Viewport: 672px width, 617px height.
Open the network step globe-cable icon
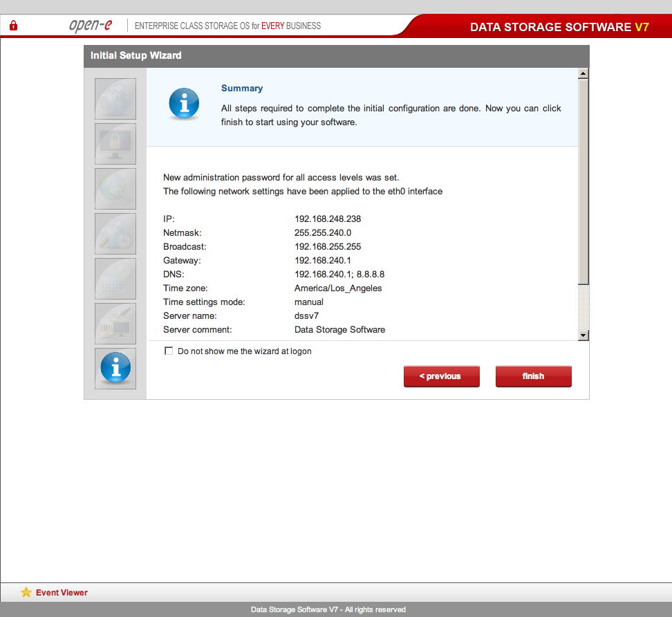(115, 189)
